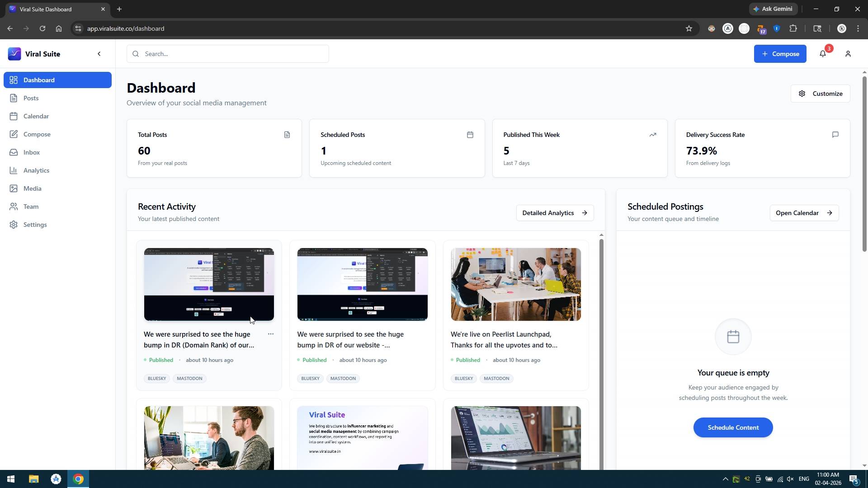This screenshot has height=488, width=868.
Task: Open the Peerlist Launchpad team photo thumbnail
Action: pyautogui.click(x=516, y=284)
